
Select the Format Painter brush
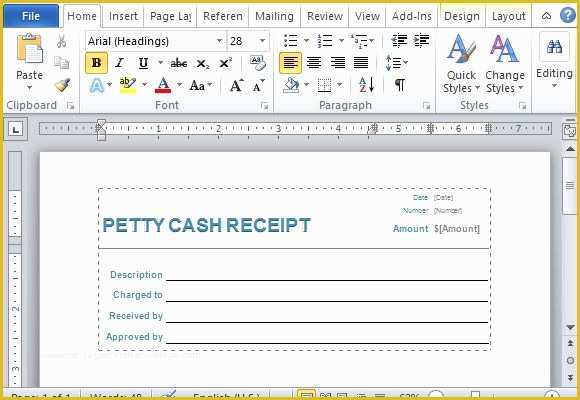tap(63, 85)
